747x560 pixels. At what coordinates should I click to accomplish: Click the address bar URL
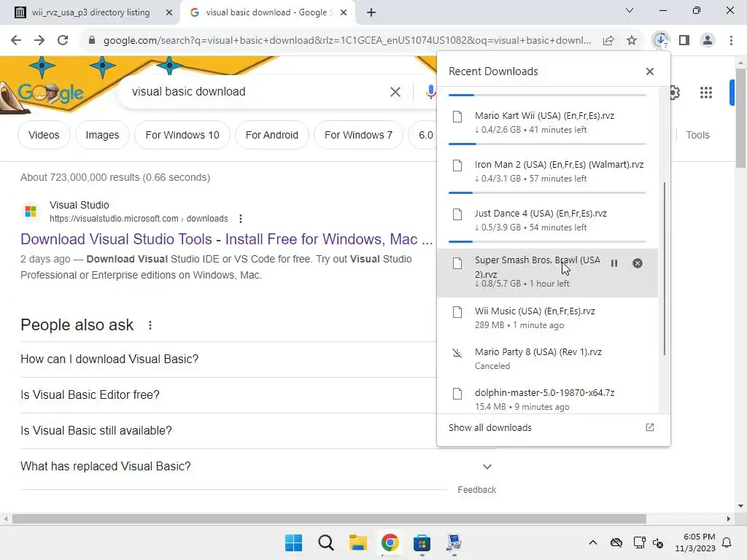(347, 41)
